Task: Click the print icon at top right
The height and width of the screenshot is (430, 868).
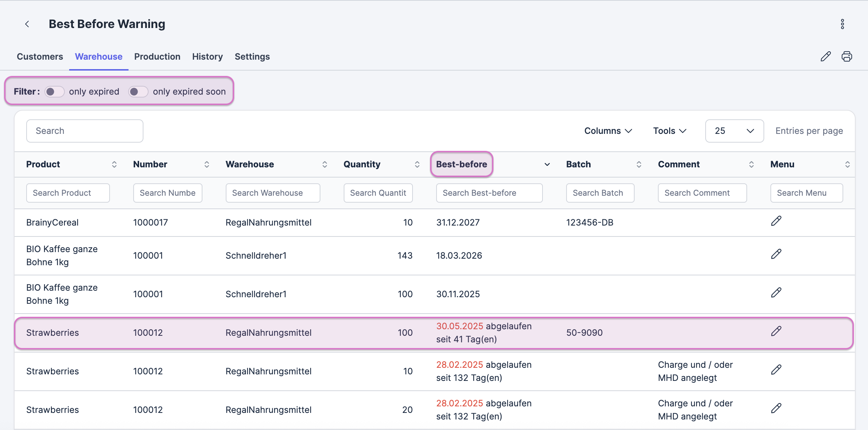Action: [x=847, y=56]
